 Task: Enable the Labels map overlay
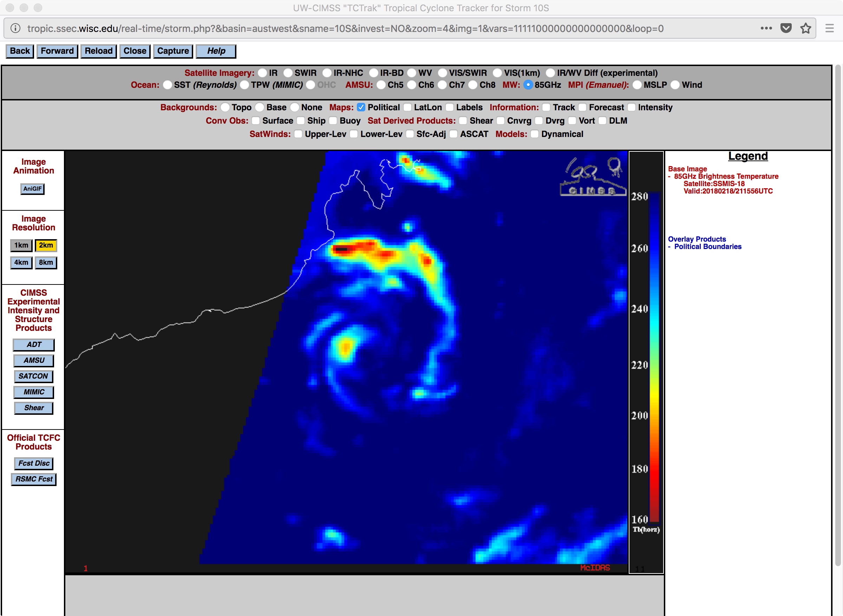click(x=450, y=107)
